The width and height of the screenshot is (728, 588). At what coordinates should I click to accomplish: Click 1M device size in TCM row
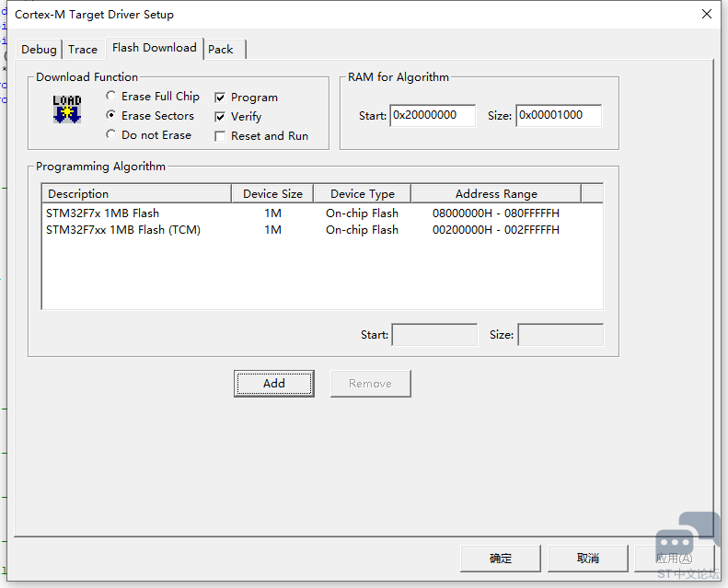coord(273,230)
